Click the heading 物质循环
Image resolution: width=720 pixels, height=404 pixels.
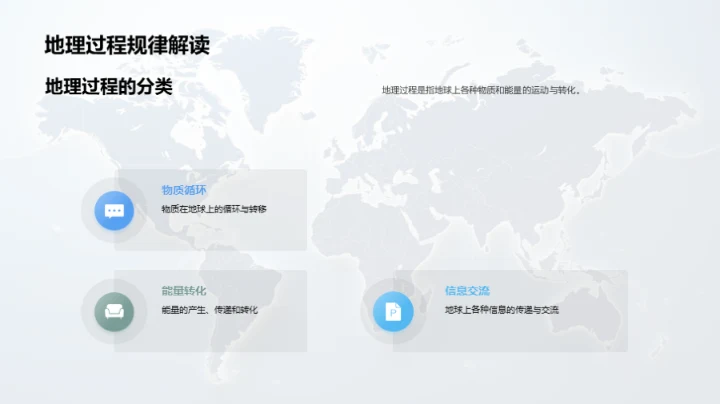[x=184, y=190]
